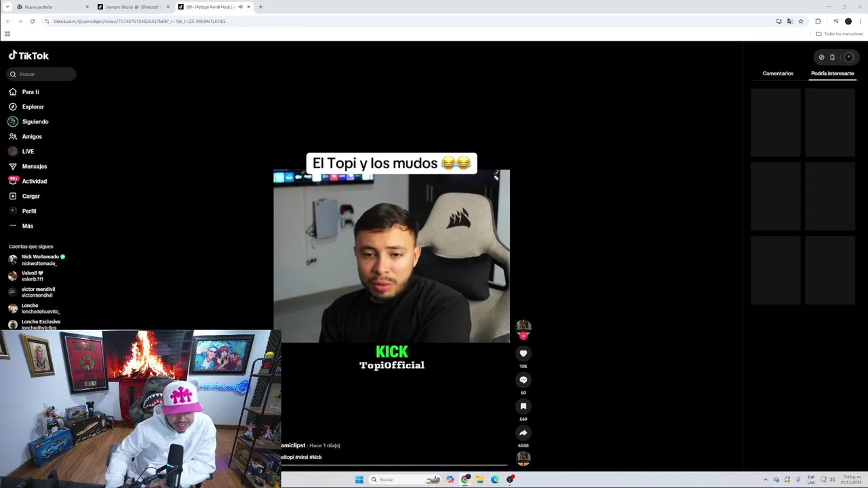Open comments with the speech bubble icon
This screenshot has height=488, width=868.
523,380
